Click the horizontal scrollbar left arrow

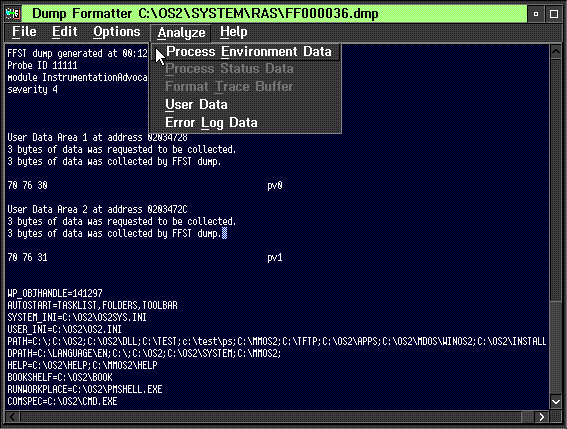pos(13,417)
